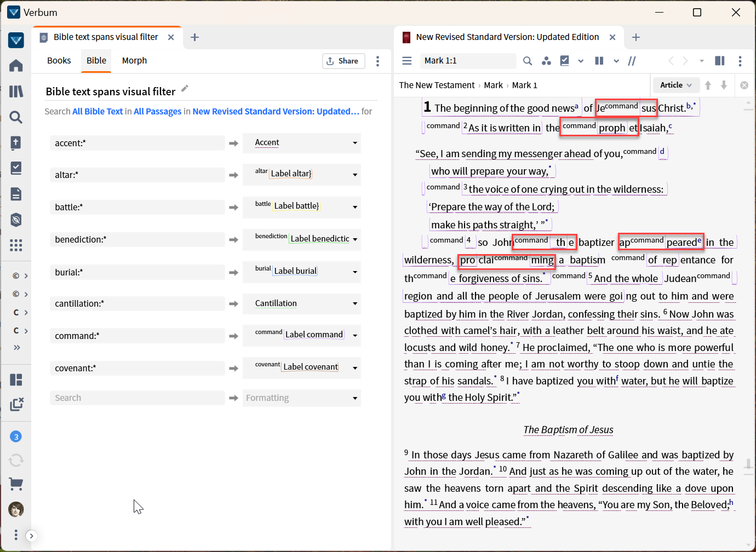Open the Library icon in the sidebar
Image resolution: width=756 pixels, height=552 pixels.
point(16,91)
